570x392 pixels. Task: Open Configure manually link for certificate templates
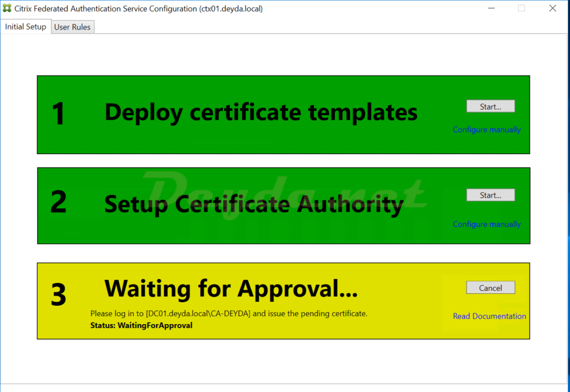[x=487, y=130]
